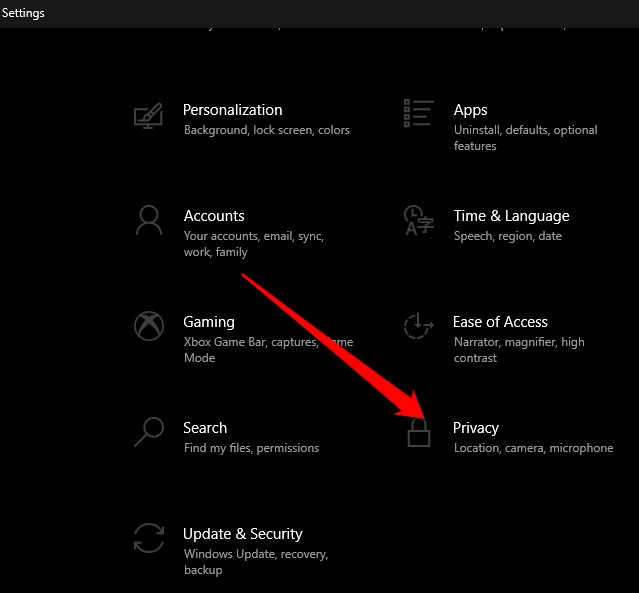639x593 pixels.
Task: Click the Apps list icon
Action: 419,113
